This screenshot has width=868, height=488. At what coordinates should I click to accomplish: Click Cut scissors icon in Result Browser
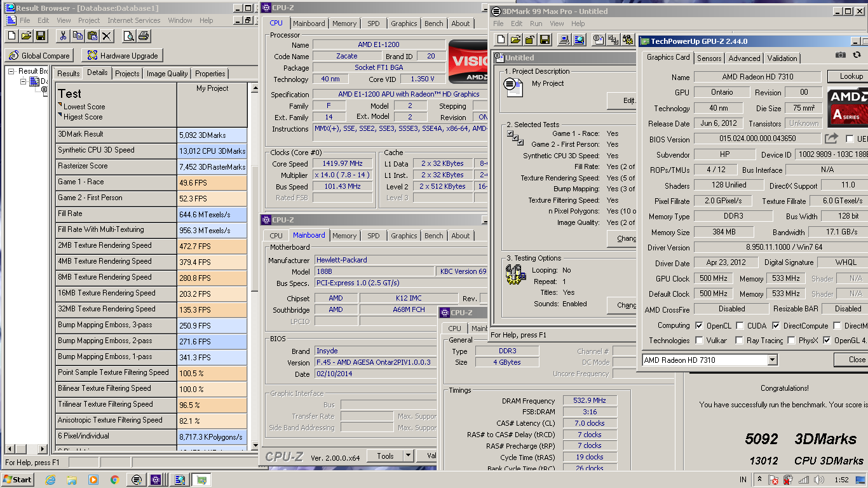pyautogui.click(x=64, y=36)
